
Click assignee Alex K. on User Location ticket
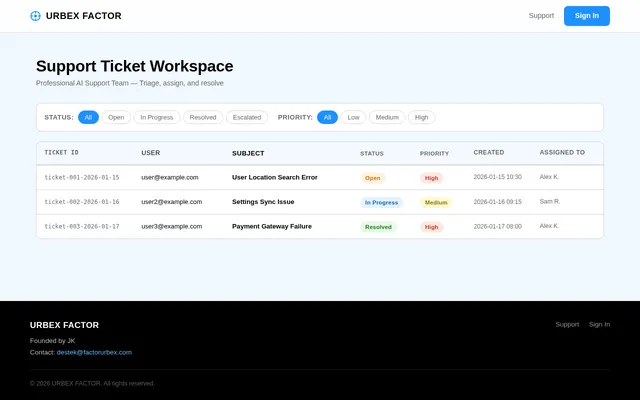pyautogui.click(x=549, y=177)
